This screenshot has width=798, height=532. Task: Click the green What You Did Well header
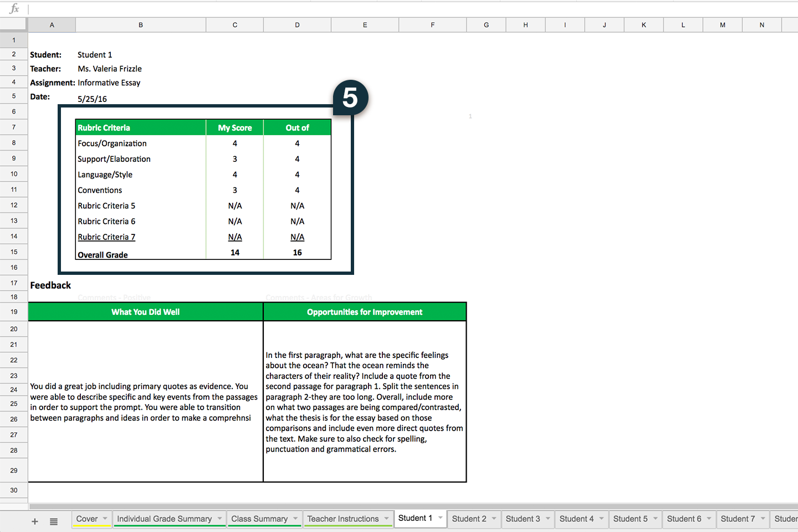click(145, 312)
